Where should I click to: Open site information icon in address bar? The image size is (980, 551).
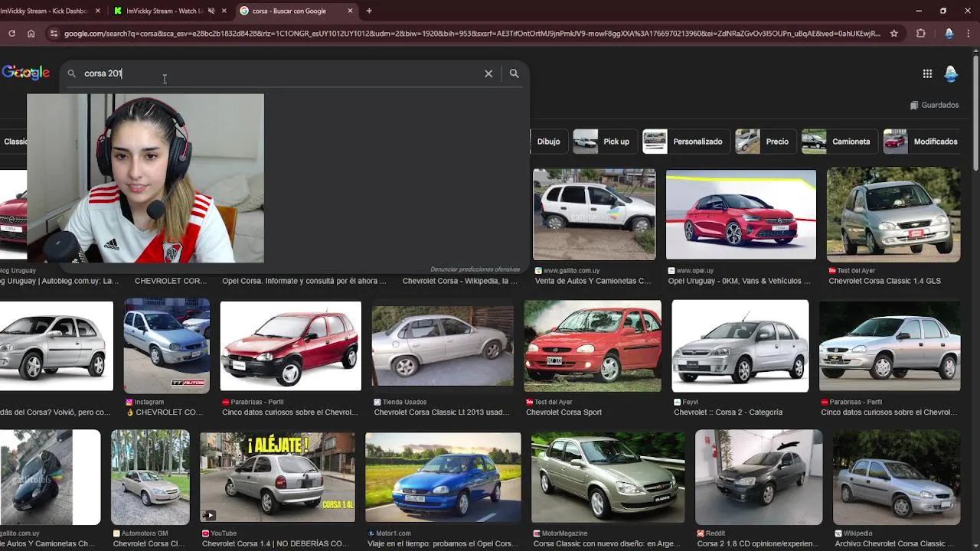[54, 34]
